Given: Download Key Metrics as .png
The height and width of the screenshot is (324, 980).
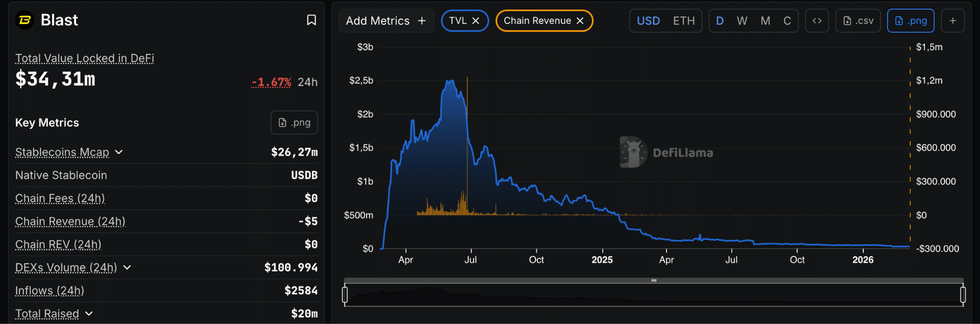Looking at the screenshot, I should pos(294,123).
